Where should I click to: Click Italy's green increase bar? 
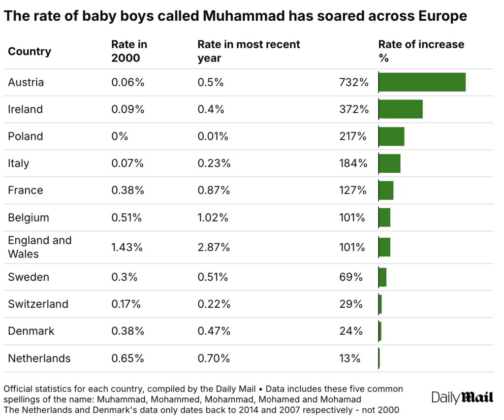pyautogui.click(x=389, y=163)
